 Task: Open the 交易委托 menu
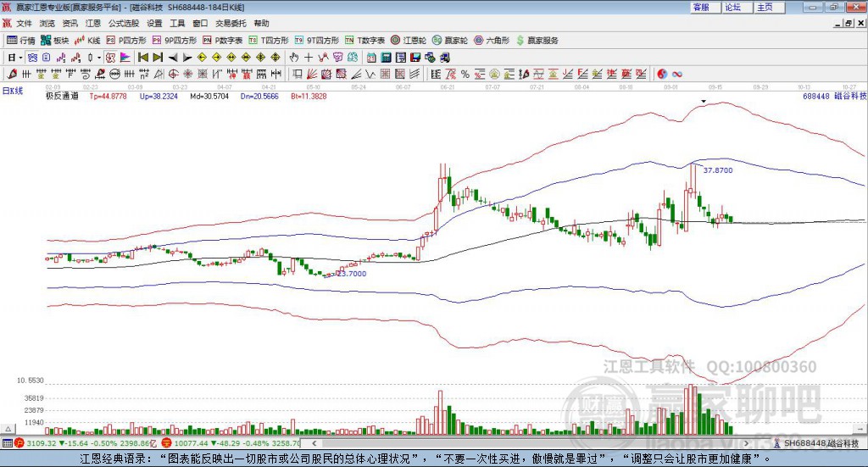click(x=231, y=23)
